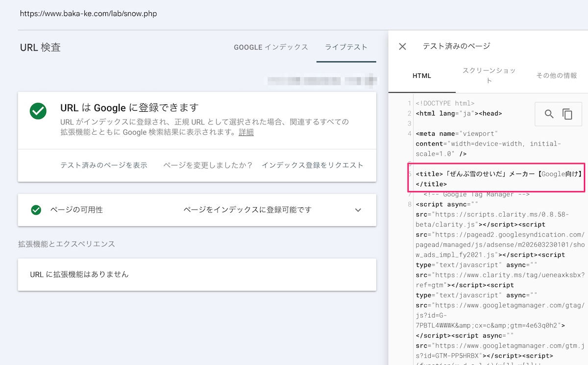Open the HTML tab in tested page panel
Image resolution: width=588 pixels, height=365 pixels.
point(421,76)
